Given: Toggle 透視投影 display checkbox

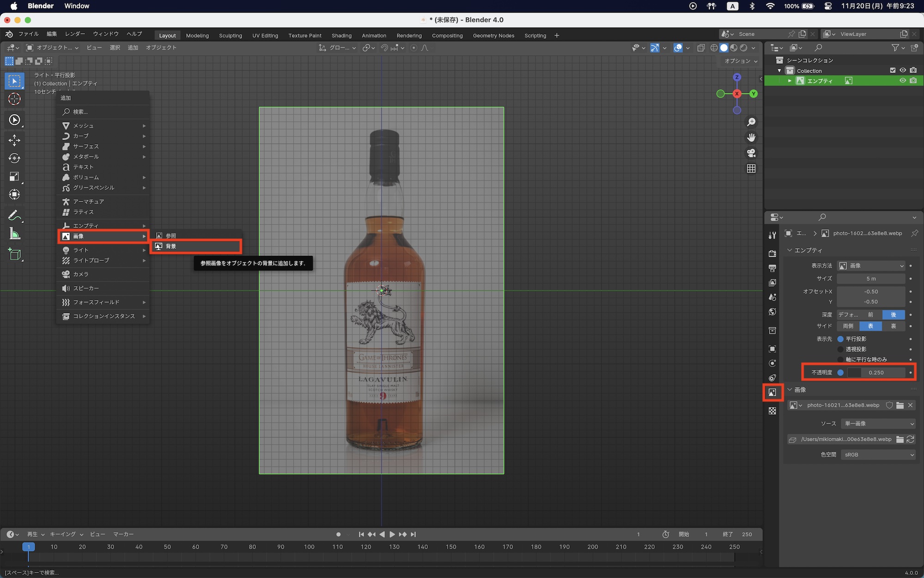Looking at the screenshot, I should point(840,349).
